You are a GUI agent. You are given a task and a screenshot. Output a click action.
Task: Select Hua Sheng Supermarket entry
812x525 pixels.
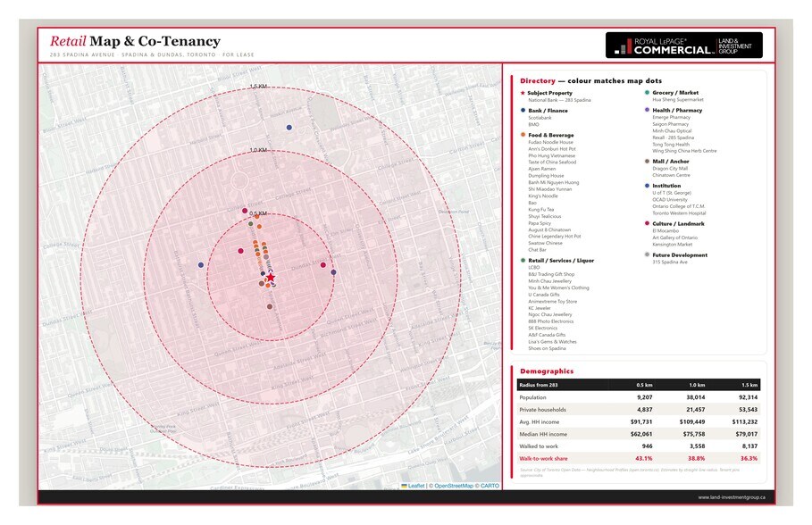click(678, 99)
